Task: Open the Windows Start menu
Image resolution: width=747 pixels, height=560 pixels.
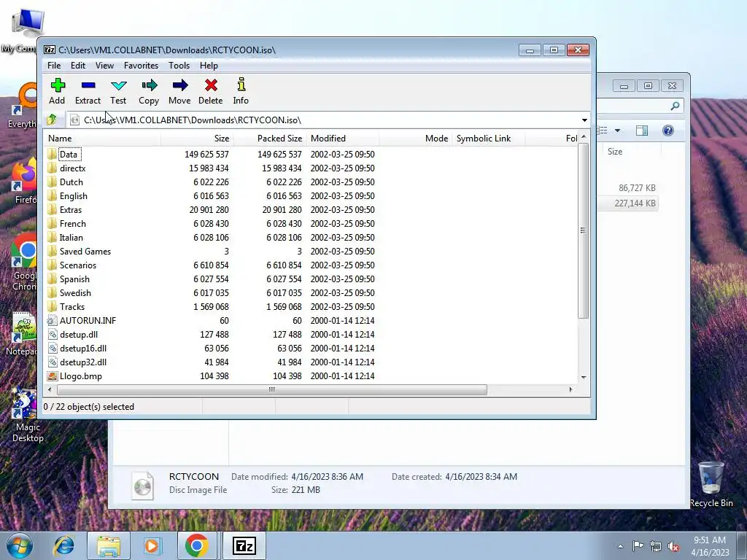Action: pyautogui.click(x=19, y=545)
